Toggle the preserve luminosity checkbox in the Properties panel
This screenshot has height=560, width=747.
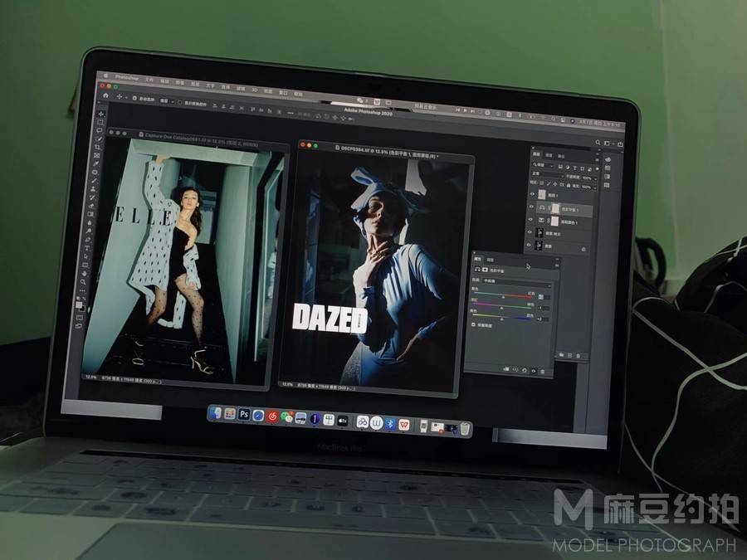tap(473, 324)
